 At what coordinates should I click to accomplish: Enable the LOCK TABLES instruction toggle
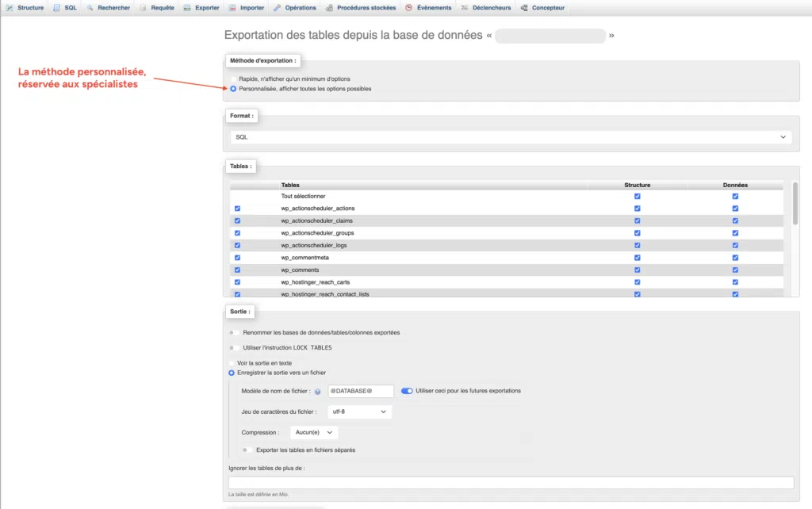tap(234, 348)
